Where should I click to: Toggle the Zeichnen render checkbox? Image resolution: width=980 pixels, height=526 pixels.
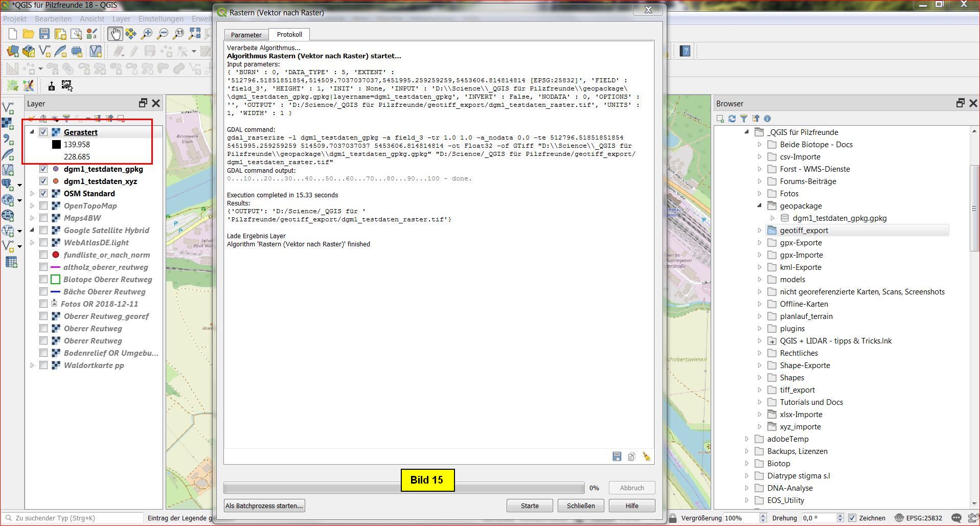coord(852,518)
